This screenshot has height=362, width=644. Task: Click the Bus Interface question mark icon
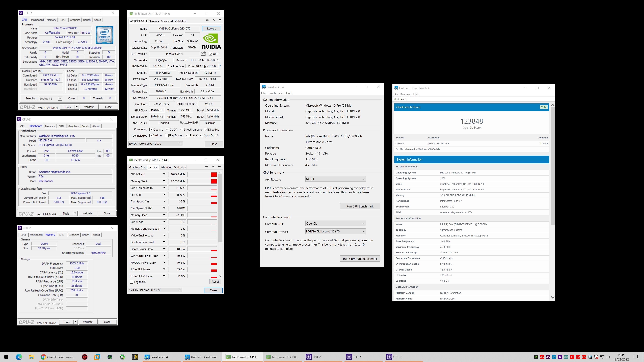(220, 66)
